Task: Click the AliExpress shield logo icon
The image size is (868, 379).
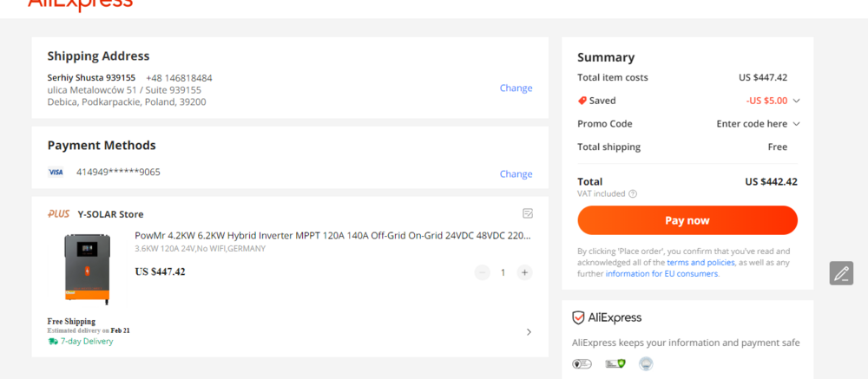Action: pyautogui.click(x=579, y=317)
